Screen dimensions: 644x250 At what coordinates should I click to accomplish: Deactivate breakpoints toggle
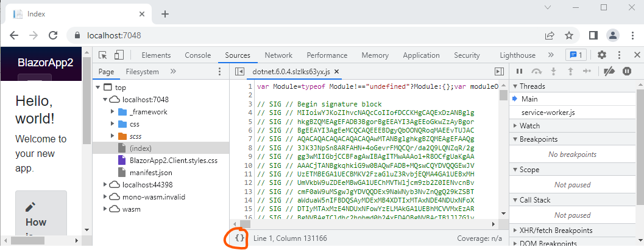pyautogui.click(x=609, y=71)
